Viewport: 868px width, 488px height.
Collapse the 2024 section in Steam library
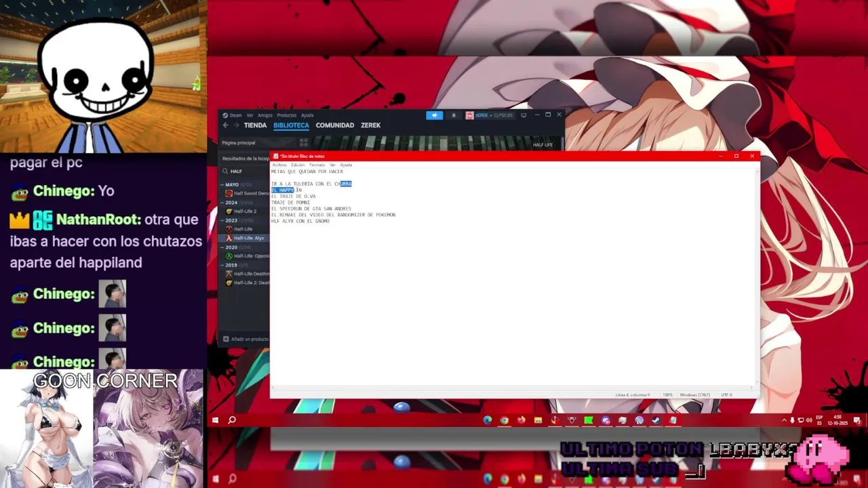tap(222, 203)
